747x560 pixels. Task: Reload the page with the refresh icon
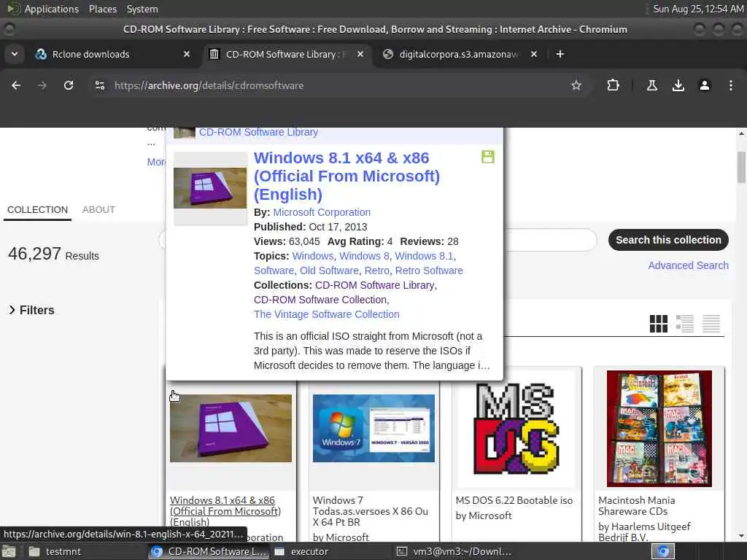click(69, 85)
